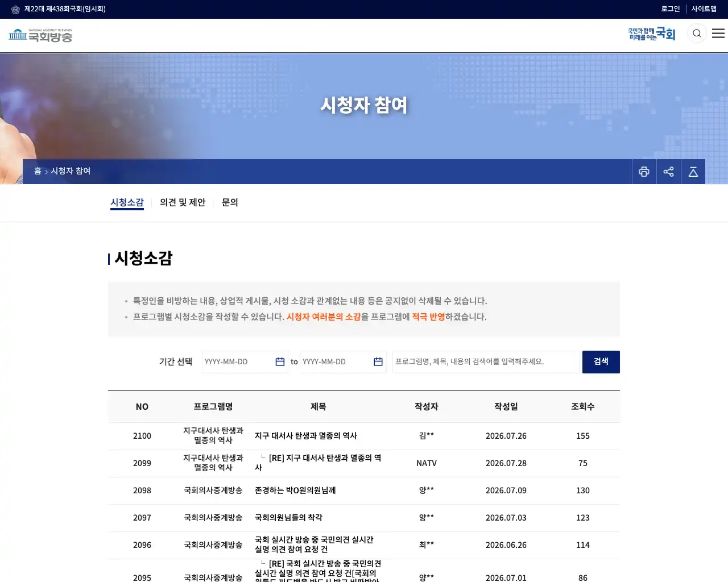Click the scroll-to-top icon
Viewport: 728px width, 582px height.
point(693,172)
